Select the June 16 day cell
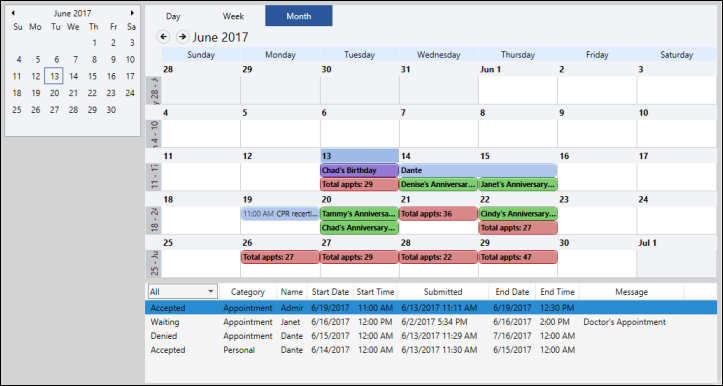This screenshot has height=386, width=723. point(597,170)
